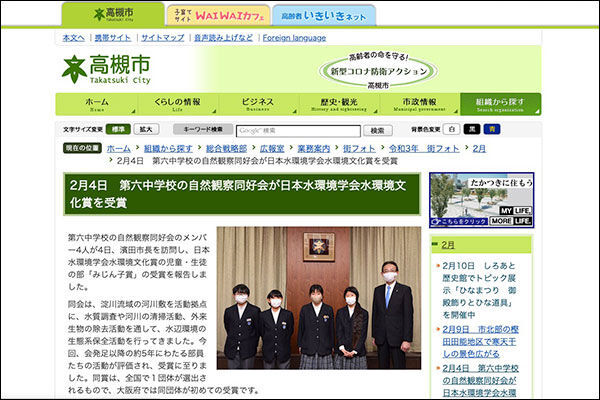Open the ビジネス menu
Viewport: 600px width, 400px height.
click(258, 104)
